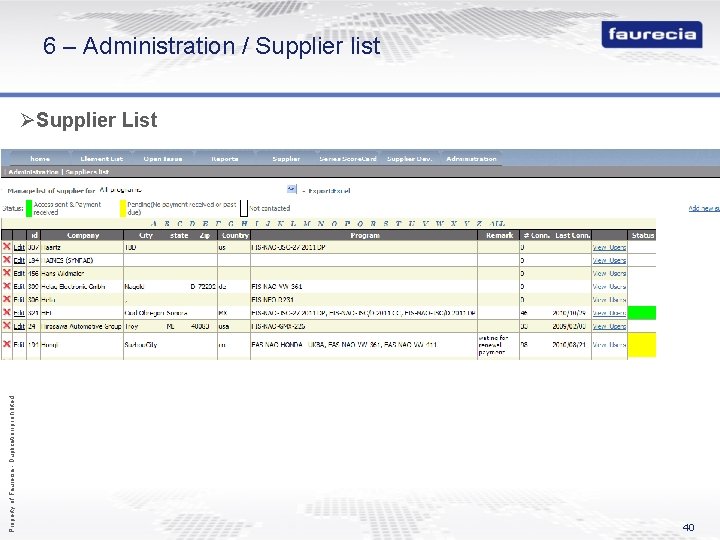Click the white Not contacted legend box

(244, 208)
